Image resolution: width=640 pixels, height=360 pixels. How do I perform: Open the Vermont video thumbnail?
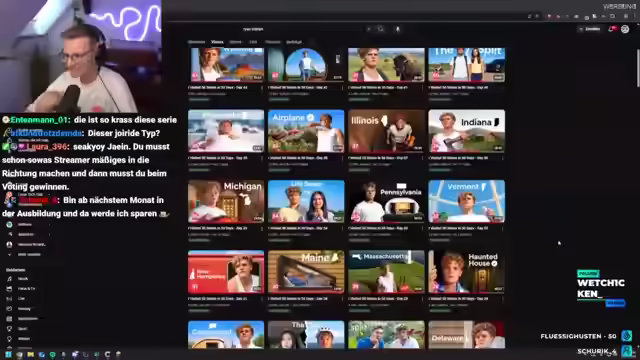point(467,201)
